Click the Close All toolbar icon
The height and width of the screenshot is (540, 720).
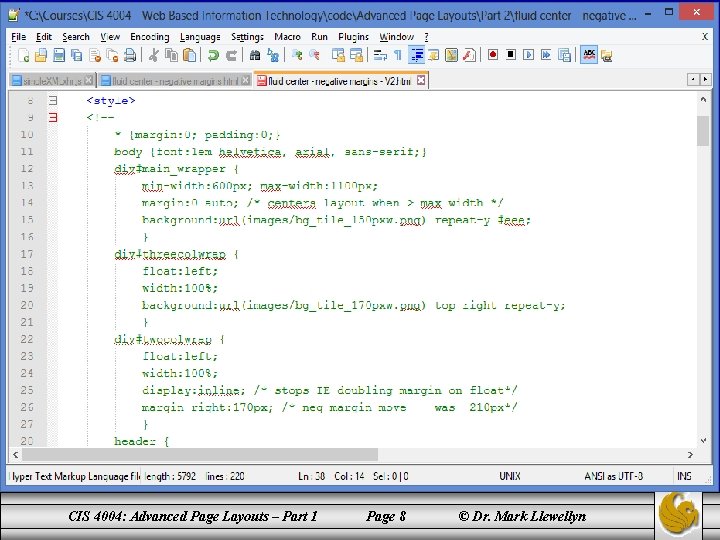pyautogui.click(x=112, y=56)
